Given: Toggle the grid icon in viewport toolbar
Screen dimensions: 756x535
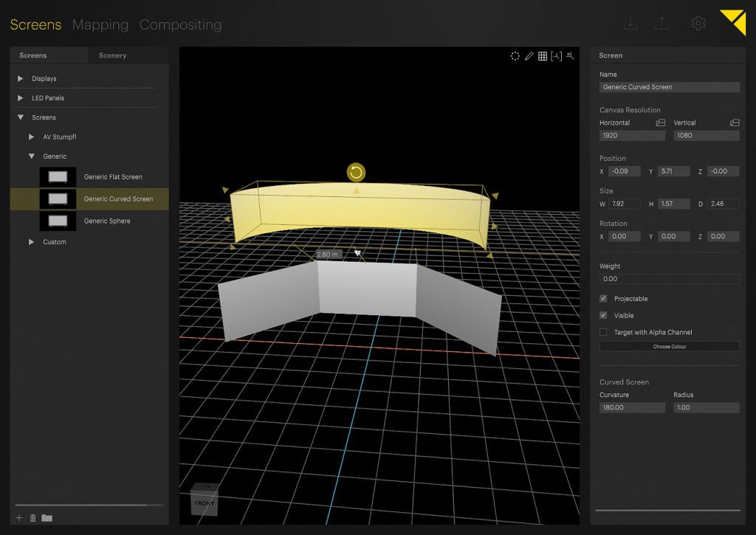Looking at the screenshot, I should pos(543,56).
